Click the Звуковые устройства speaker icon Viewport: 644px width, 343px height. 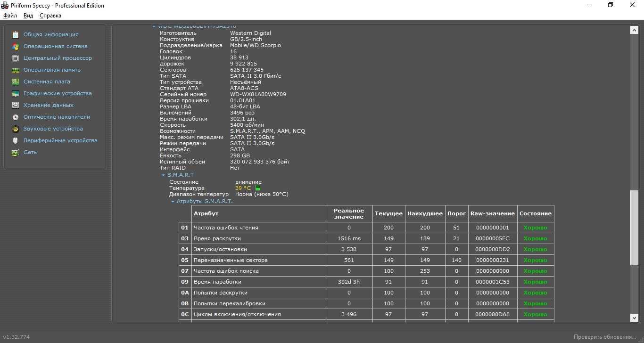pyautogui.click(x=16, y=129)
